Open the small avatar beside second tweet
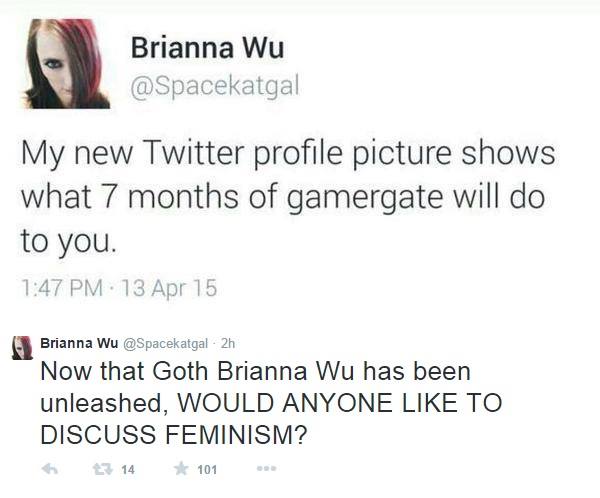The image size is (600, 498). (22, 348)
